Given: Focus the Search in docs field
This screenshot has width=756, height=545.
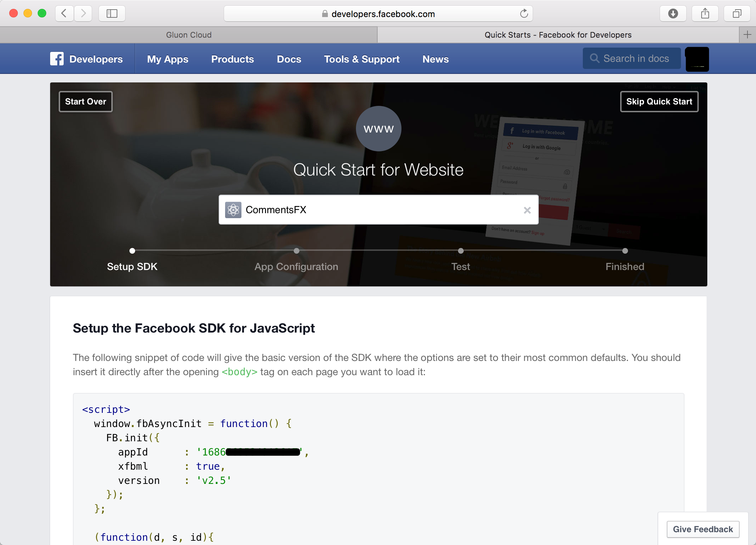Looking at the screenshot, I should point(632,58).
